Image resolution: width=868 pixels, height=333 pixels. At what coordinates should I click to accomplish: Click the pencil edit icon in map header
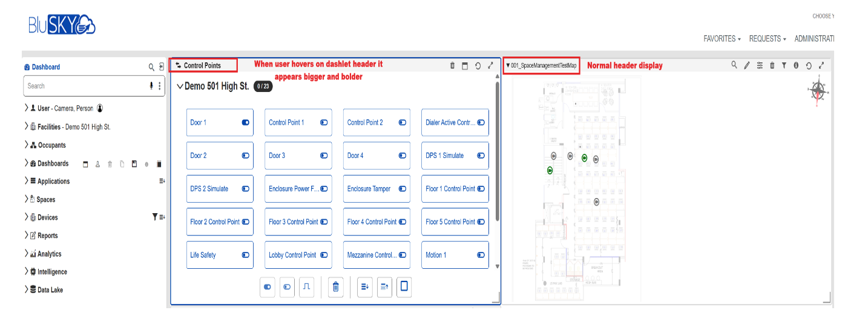click(747, 65)
